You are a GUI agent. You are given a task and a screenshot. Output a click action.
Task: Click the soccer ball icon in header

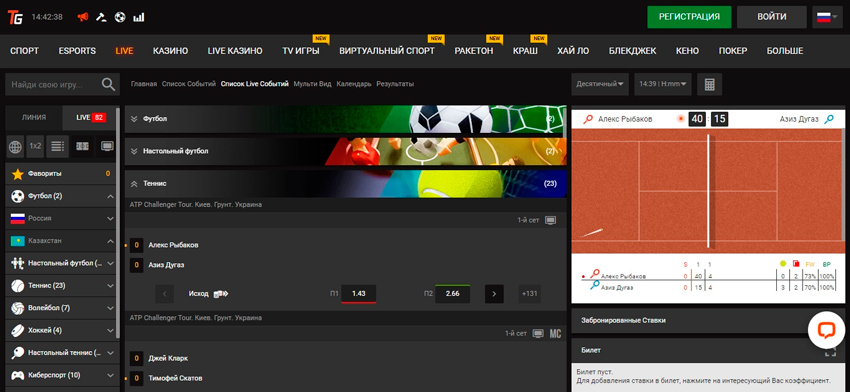120,17
